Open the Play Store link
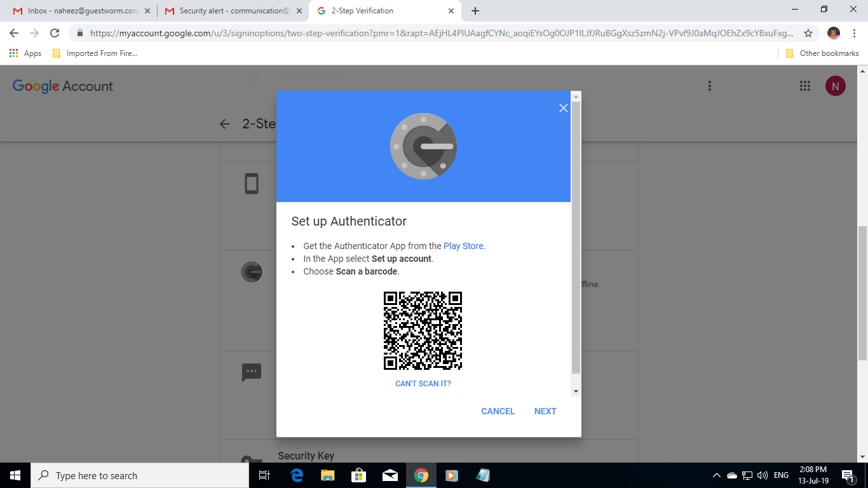This screenshot has height=488, width=868. click(463, 246)
